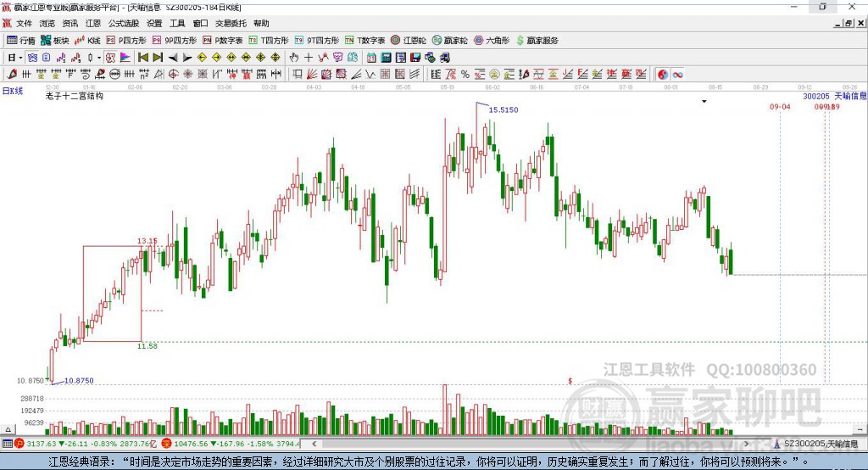Click the horizontal scrollbar right arrow
Viewport: 868px width, 470px height.
tap(746, 444)
